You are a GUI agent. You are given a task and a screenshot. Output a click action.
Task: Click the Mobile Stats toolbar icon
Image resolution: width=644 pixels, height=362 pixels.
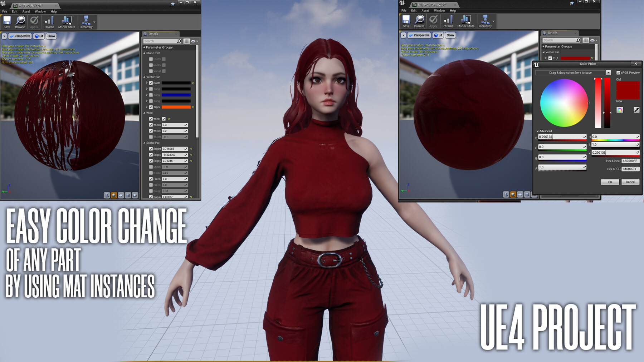[67, 21]
